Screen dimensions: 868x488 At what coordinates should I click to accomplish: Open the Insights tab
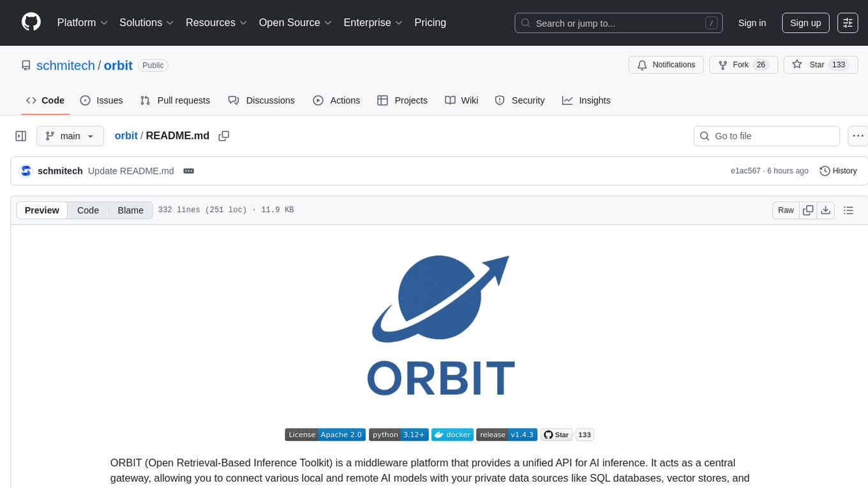(x=586, y=100)
